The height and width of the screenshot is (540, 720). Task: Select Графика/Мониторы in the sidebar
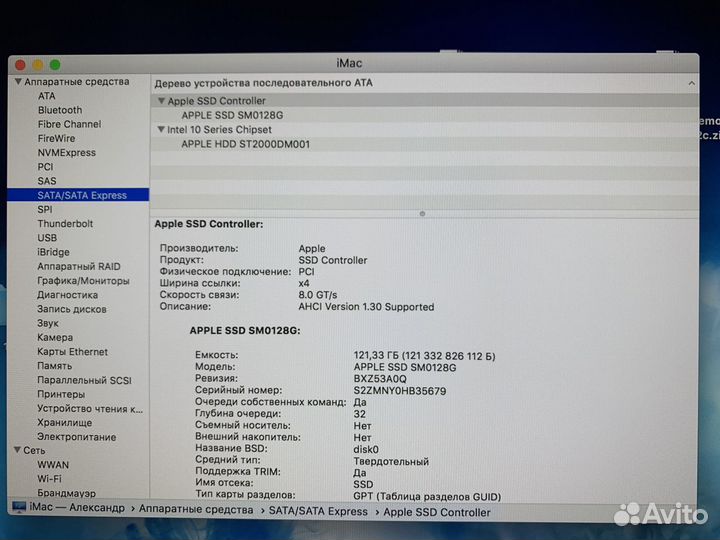coord(83,281)
